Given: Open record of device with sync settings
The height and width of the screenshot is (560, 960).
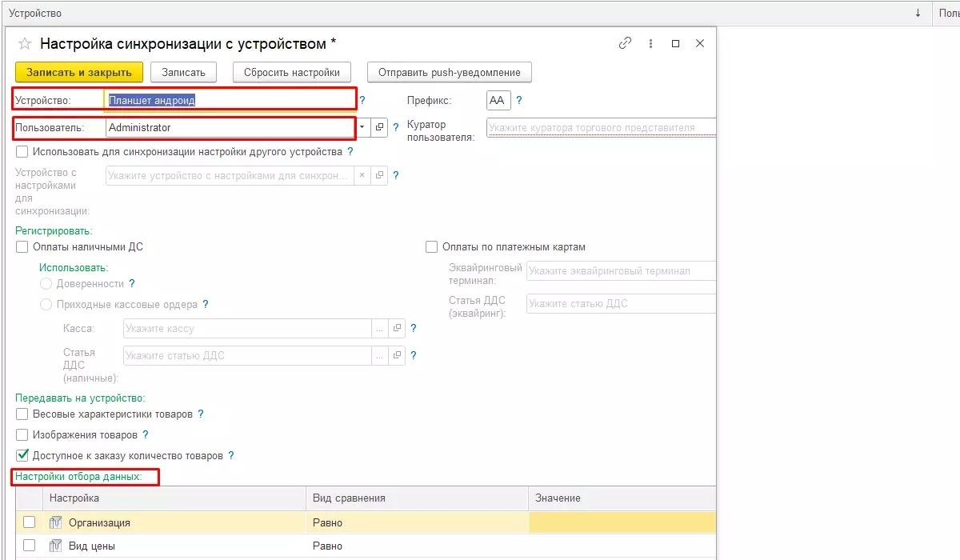Looking at the screenshot, I should click(x=380, y=175).
